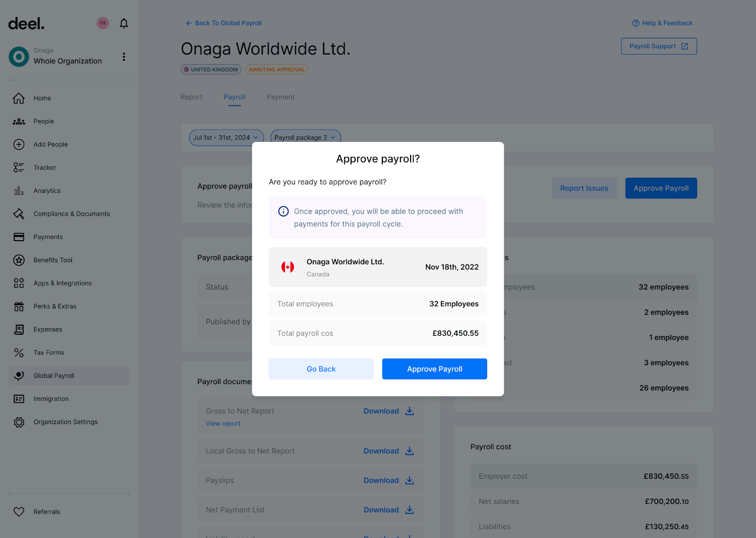Click Go Back in the dialog
This screenshot has width=756, height=538.
(321, 369)
